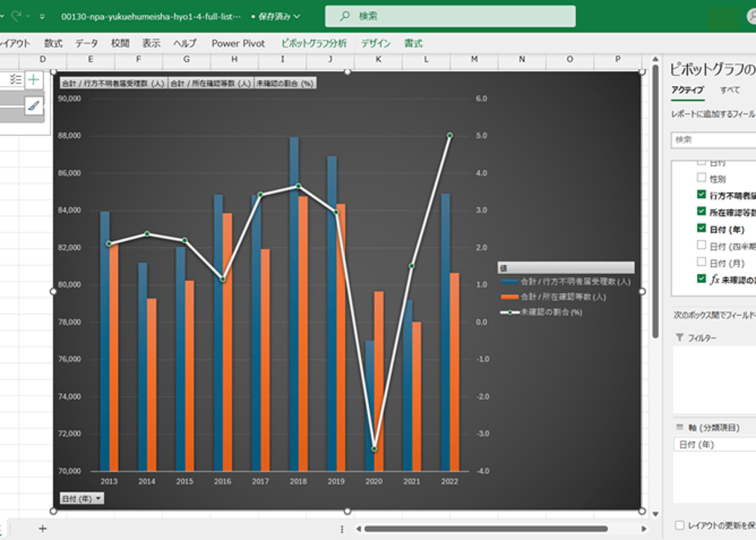Click the checklist icon beside the chart

coord(16,79)
